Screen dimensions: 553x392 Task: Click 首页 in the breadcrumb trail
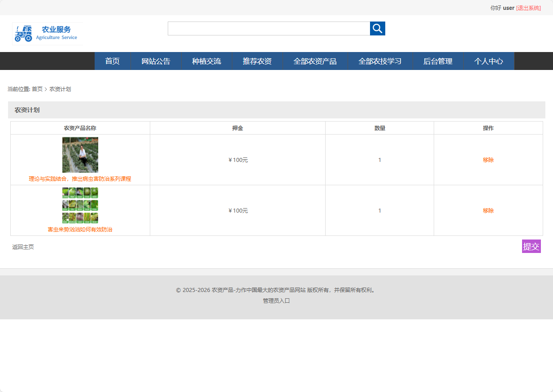tap(37, 89)
